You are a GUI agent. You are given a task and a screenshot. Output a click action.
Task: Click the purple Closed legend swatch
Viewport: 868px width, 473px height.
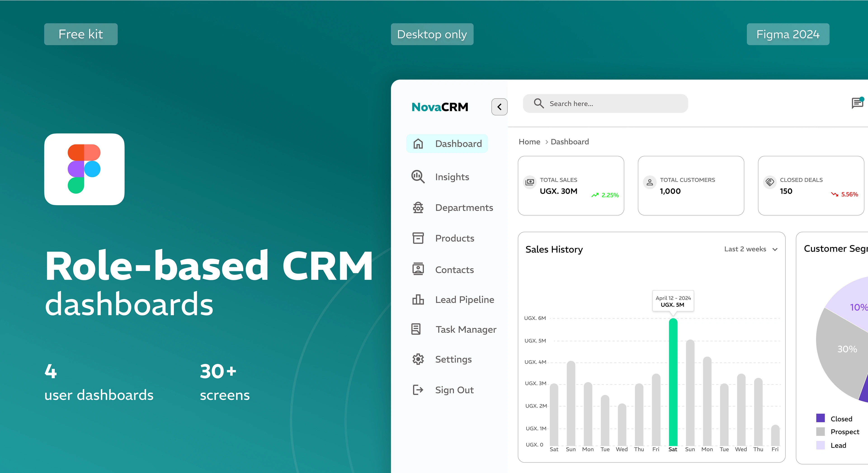click(x=820, y=418)
